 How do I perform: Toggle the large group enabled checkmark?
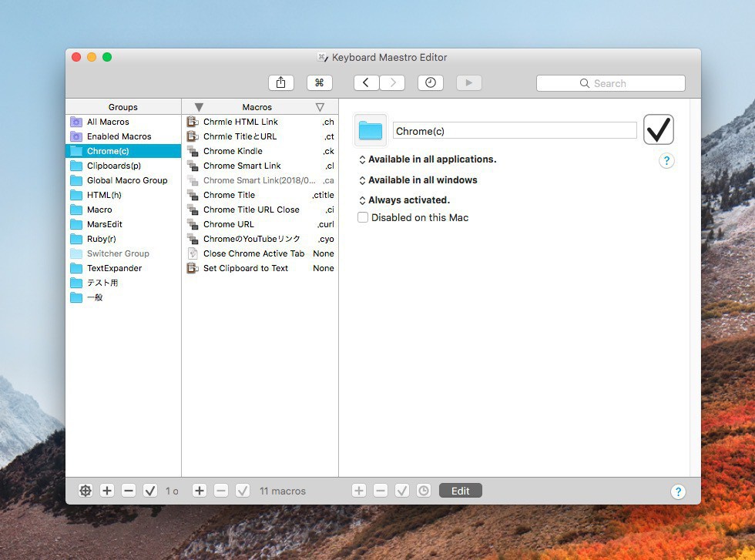[x=659, y=130]
